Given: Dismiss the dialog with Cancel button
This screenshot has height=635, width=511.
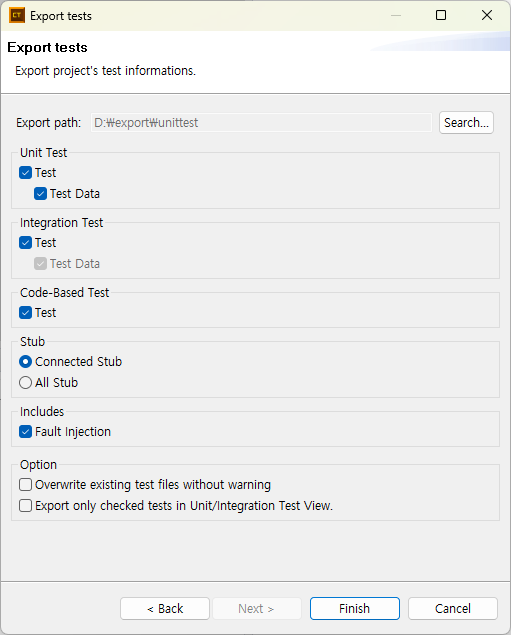Looking at the screenshot, I should click(453, 608).
